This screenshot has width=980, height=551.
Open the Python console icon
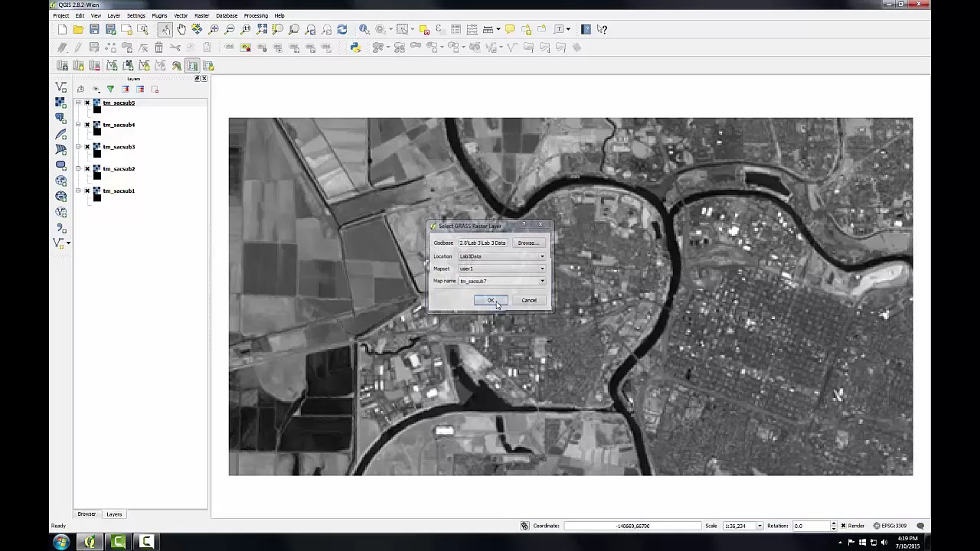pos(355,47)
